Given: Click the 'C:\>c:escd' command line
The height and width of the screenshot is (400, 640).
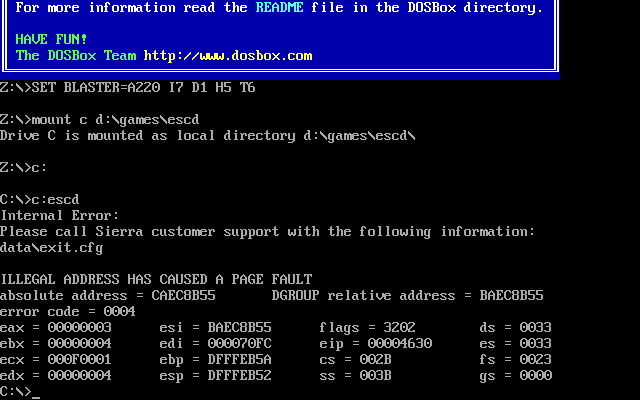Looking at the screenshot, I should [40, 200].
